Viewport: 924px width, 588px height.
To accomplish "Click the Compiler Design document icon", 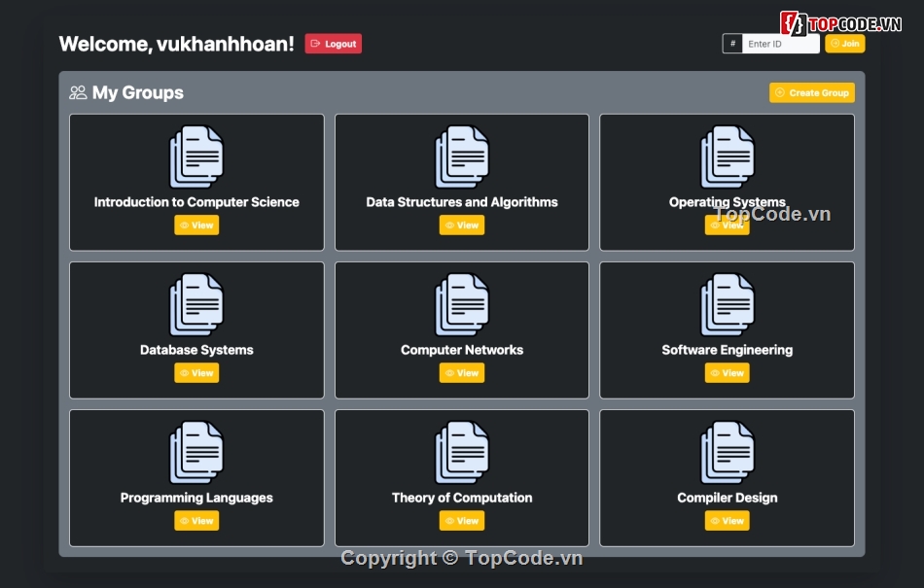I will point(727,451).
